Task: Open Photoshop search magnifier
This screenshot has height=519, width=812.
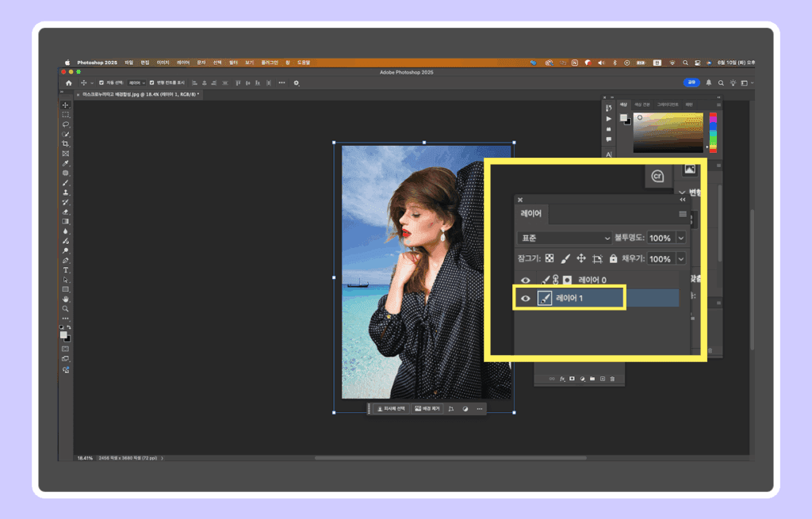Action: coord(721,82)
